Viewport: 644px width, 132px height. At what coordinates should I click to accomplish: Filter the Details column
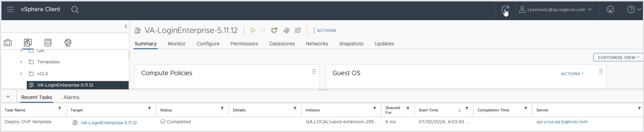(295, 109)
